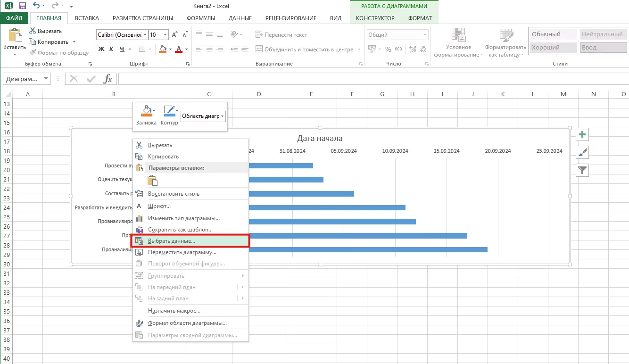Click the Заливка fill bucket icon
629x364 pixels.
point(146,111)
